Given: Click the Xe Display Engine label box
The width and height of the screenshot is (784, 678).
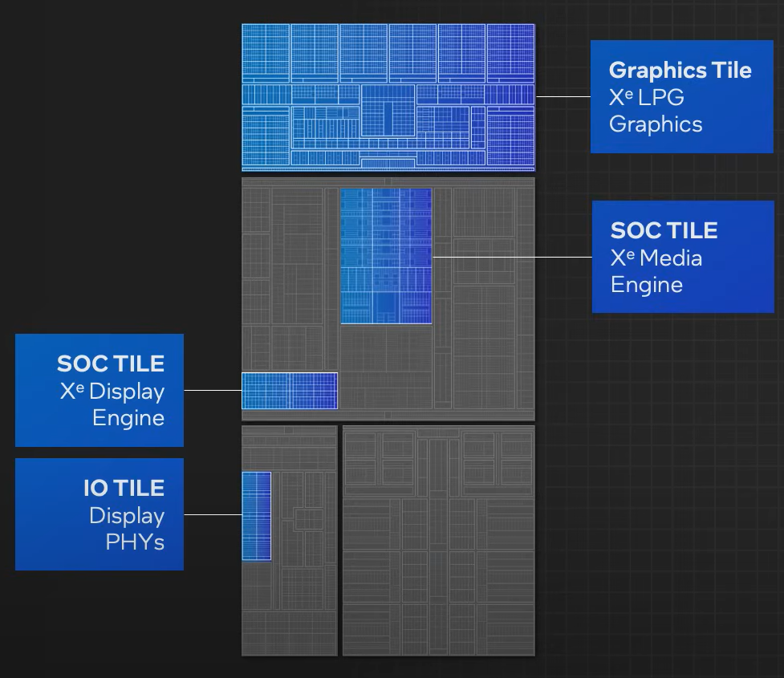Looking at the screenshot, I should [100, 390].
